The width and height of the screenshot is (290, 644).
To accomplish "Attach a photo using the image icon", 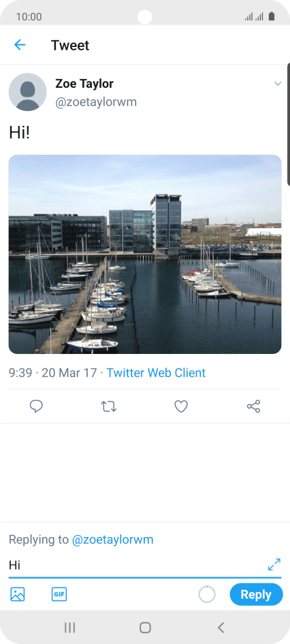I will 18,594.
